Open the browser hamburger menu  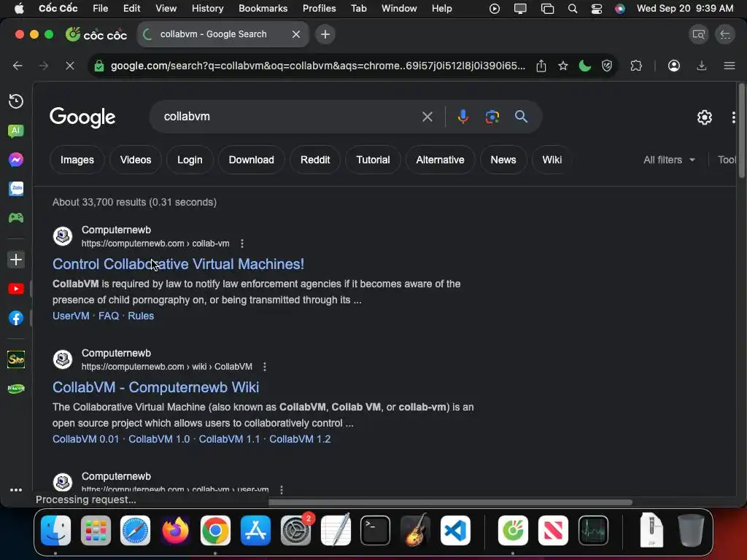click(x=729, y=66)
